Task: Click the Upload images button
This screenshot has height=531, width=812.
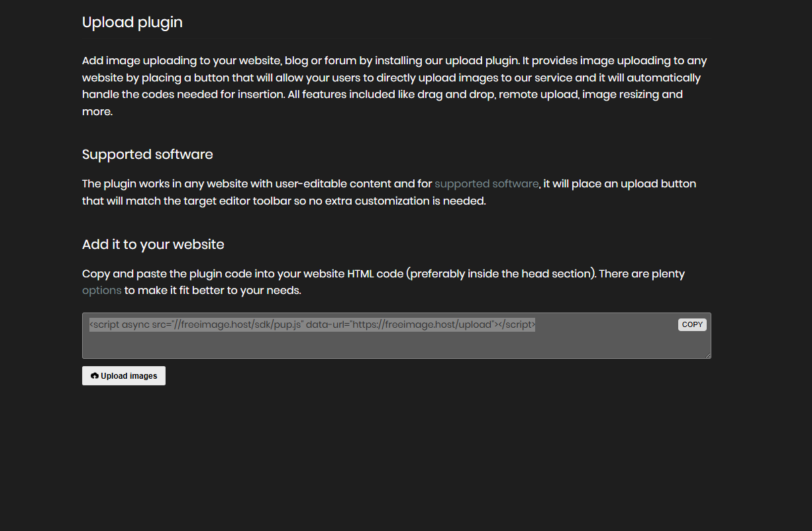Action: [124, 375]
